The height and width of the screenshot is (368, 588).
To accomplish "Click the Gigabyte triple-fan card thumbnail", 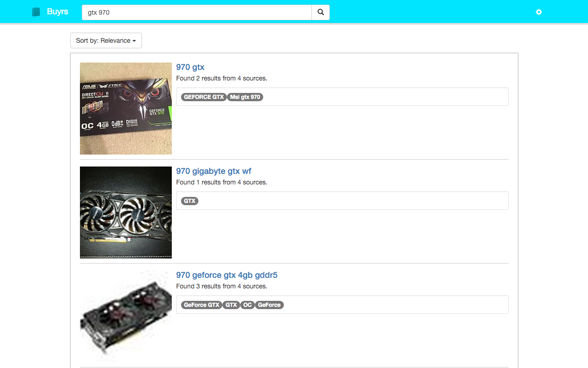I will 126,213.
